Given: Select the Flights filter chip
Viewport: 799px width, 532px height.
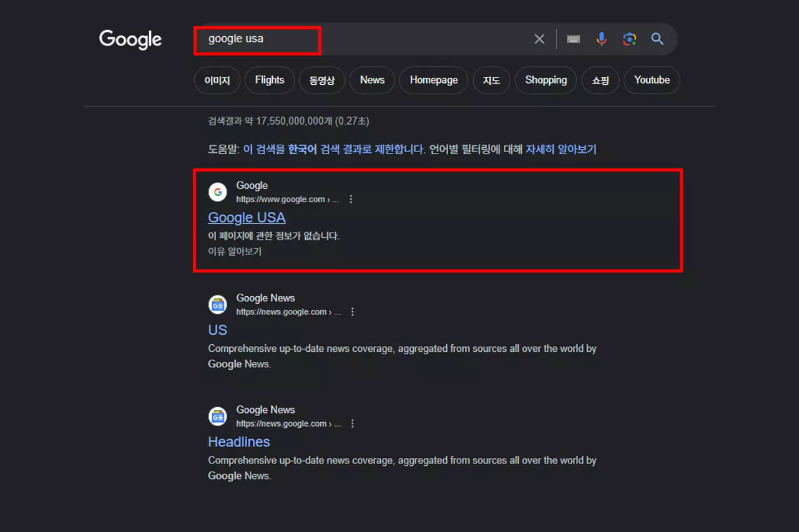Looking at the screenshot, I should pyautogui.click(x=269, y=80).
